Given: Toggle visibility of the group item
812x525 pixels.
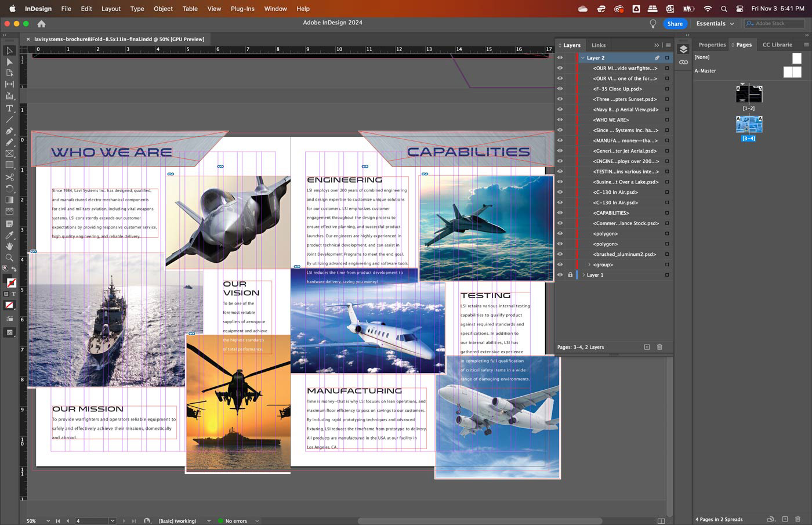Looking at the screenshot, I should point(560,265).
